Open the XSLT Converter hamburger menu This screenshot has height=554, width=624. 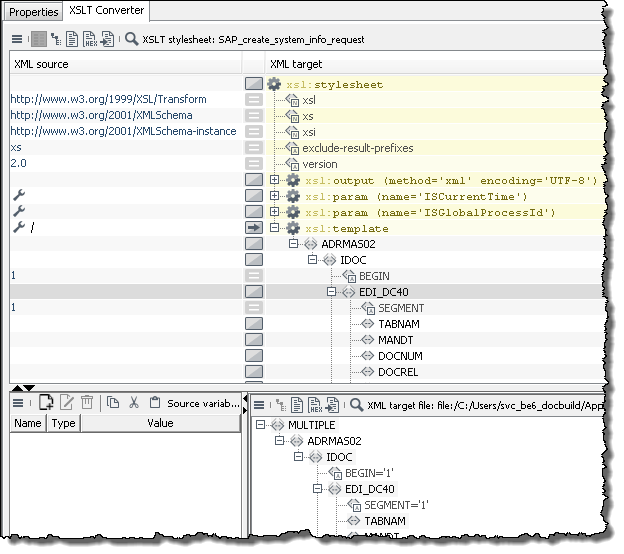point(17,40)
